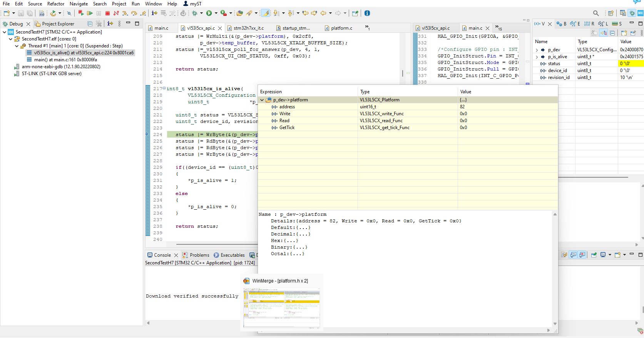Toggle Show Logical Structure in Variables view
The width and height of the screenshot is (644, 338).
(604, 33)
